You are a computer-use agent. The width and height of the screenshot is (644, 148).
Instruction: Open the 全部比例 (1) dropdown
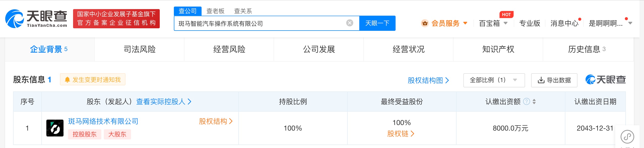coord(494,80)
